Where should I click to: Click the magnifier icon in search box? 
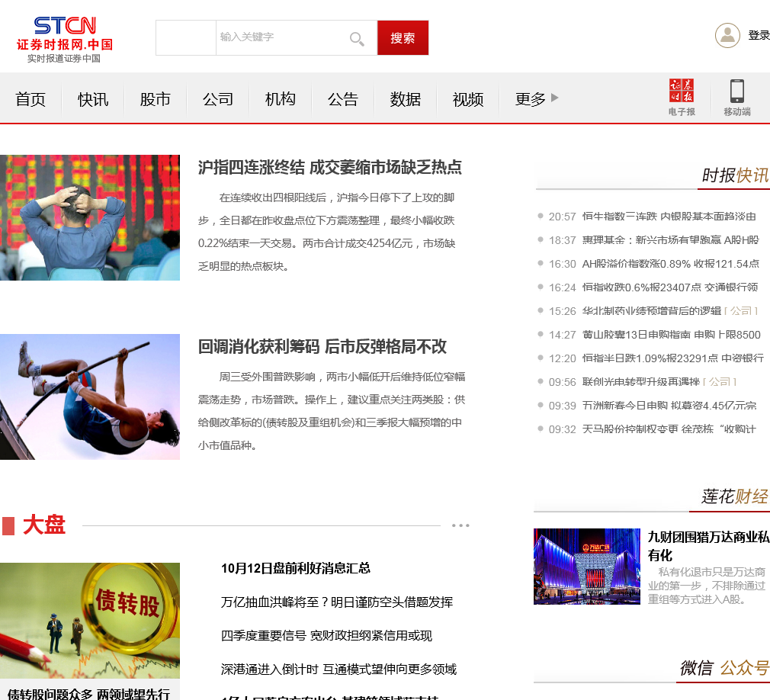click(x=357, y=38)
